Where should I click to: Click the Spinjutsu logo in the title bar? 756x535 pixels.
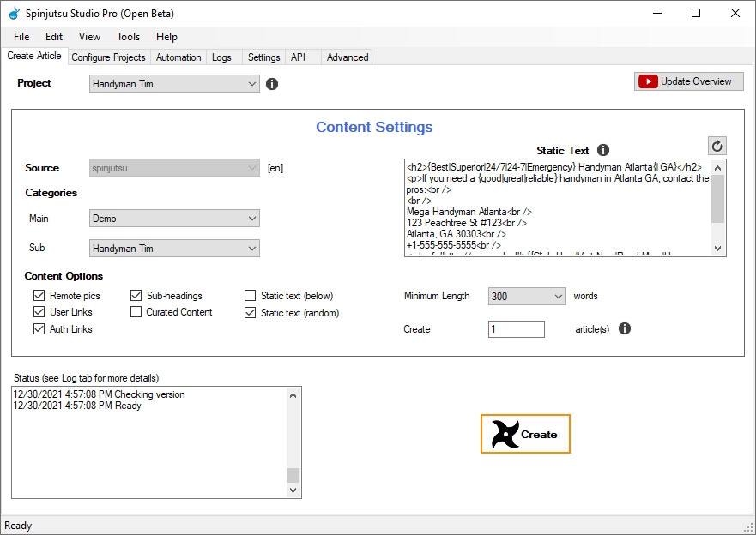13,13
